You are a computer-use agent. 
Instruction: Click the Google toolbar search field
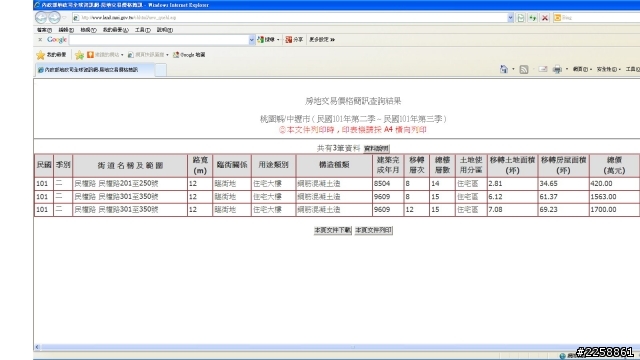click(x=159, y=40)
